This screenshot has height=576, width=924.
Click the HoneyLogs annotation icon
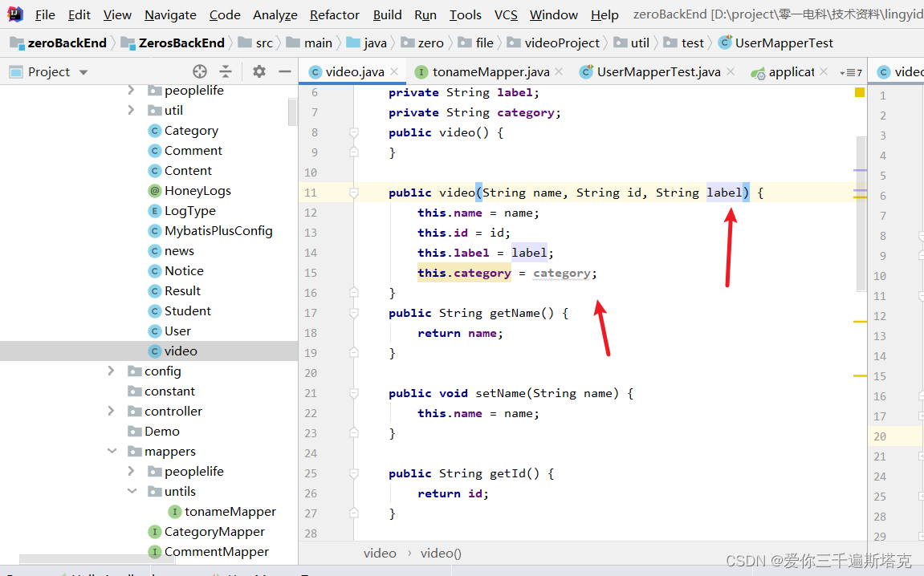[154, 190]
